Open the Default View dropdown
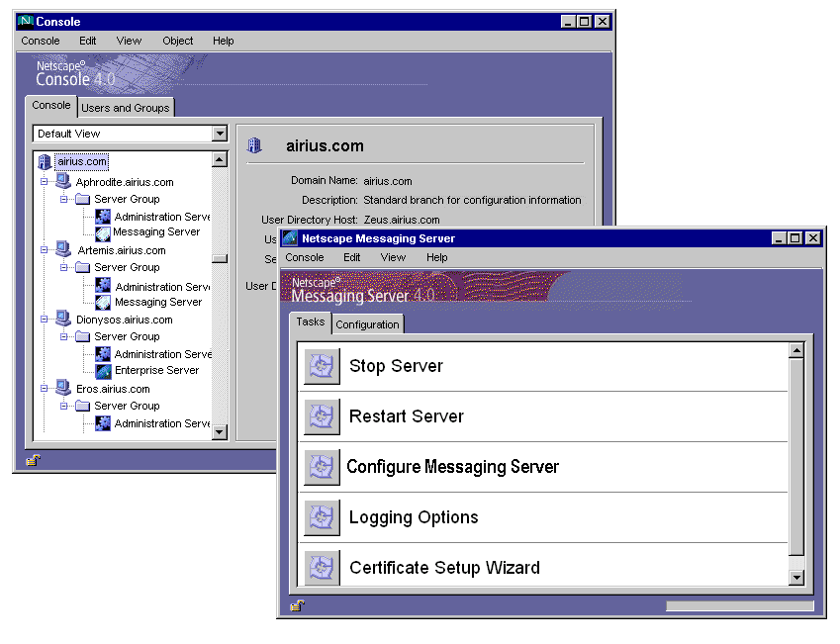Image resolution: width=840 pixels, height=644 pixels. (219, 134)
